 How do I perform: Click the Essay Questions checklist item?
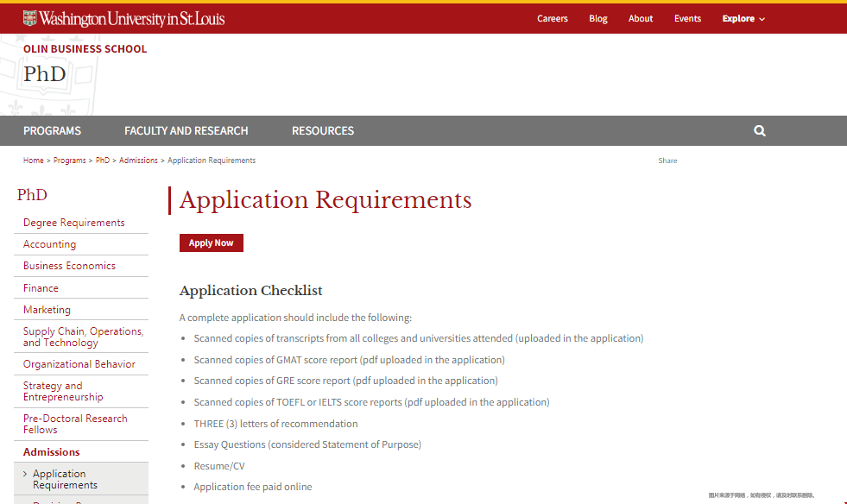(x=307, y=444)
